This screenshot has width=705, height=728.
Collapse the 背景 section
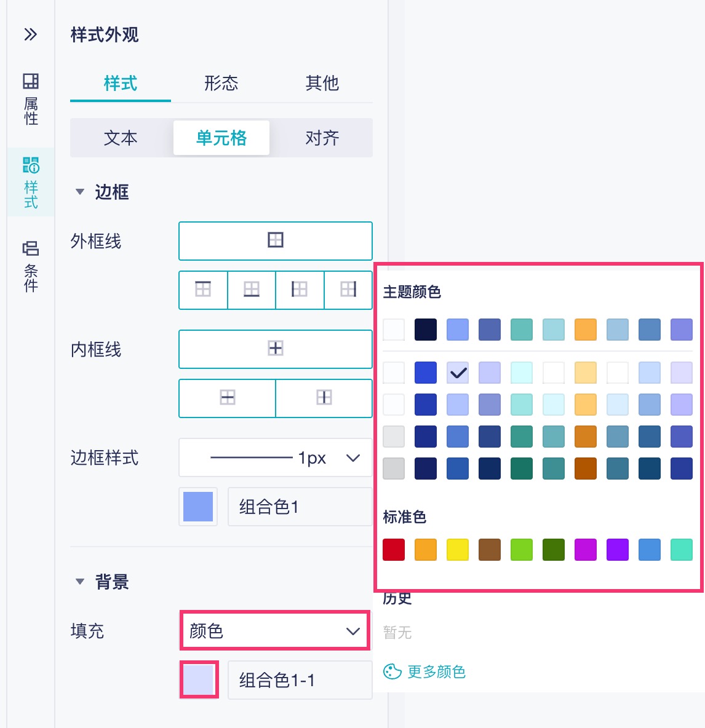pyautogui.click(x=80, y=582)
